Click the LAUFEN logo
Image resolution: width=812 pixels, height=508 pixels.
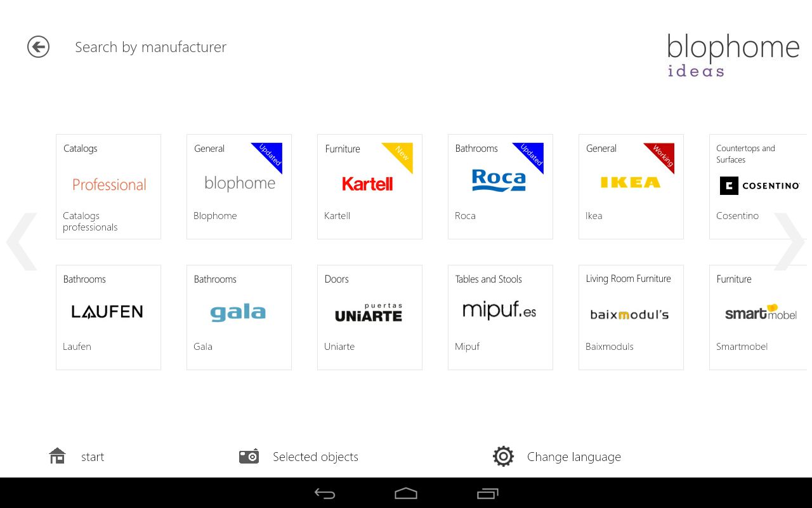tap(107, 312)
